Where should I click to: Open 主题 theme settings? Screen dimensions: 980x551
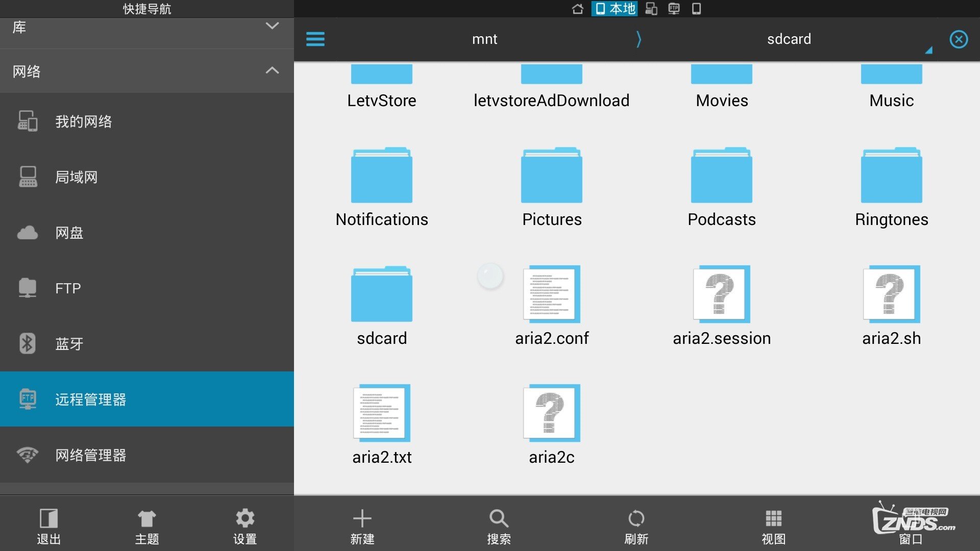coord(147,527)
